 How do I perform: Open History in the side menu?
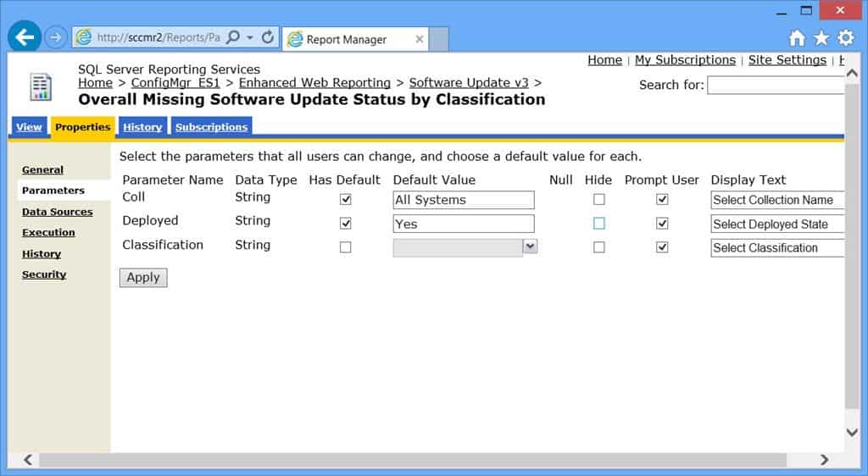coord(42,254)
